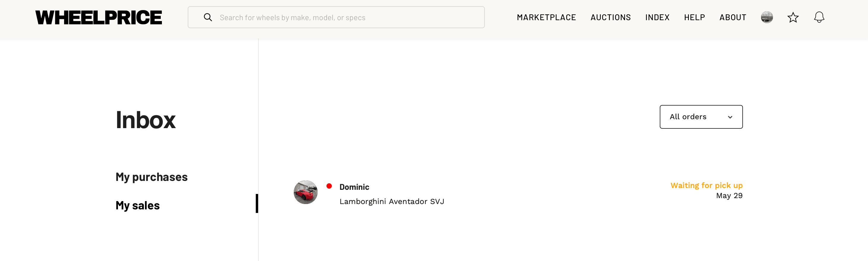Open the AUCTIONS section
The image size is (868, 261).
coord(610,17)
